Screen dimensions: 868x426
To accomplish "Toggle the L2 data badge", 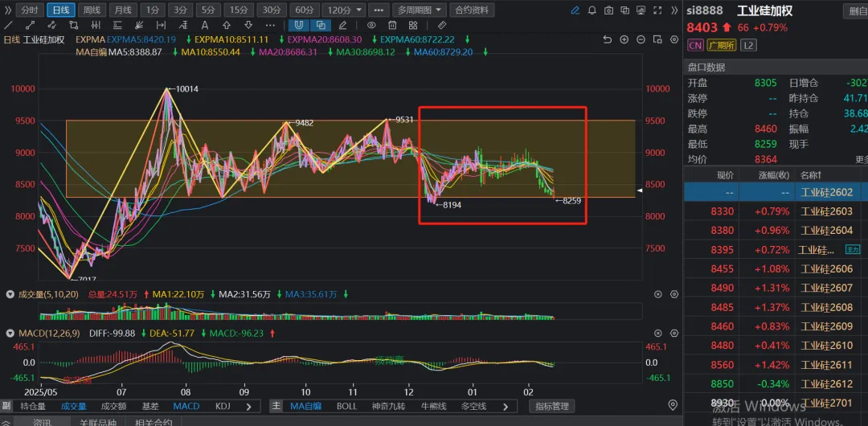I will coord(748,46).
